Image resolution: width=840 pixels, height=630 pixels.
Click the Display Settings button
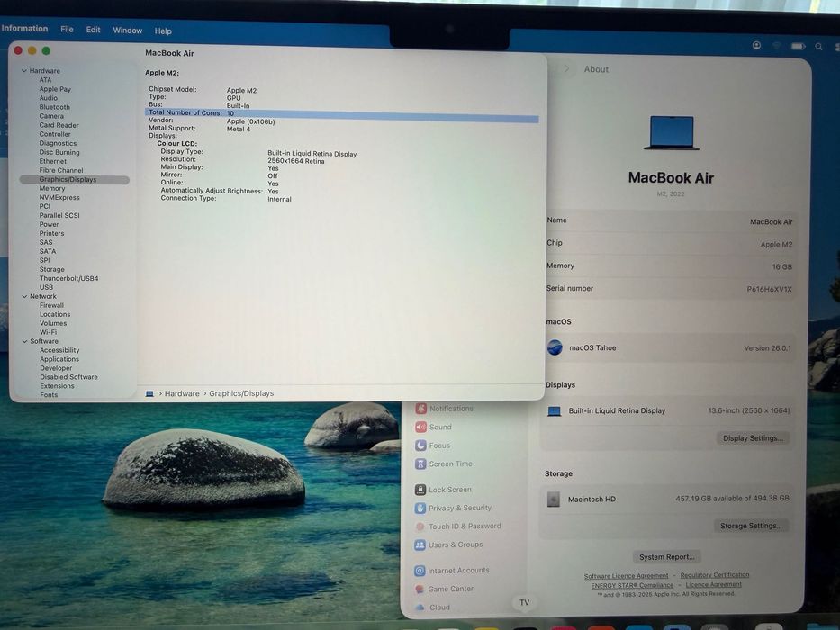coord(753,438)
